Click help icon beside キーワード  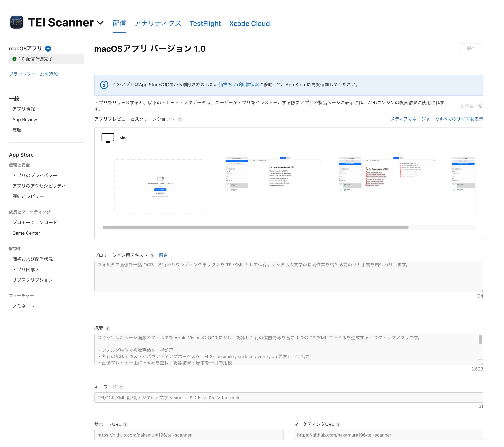[x=121, y=387]
